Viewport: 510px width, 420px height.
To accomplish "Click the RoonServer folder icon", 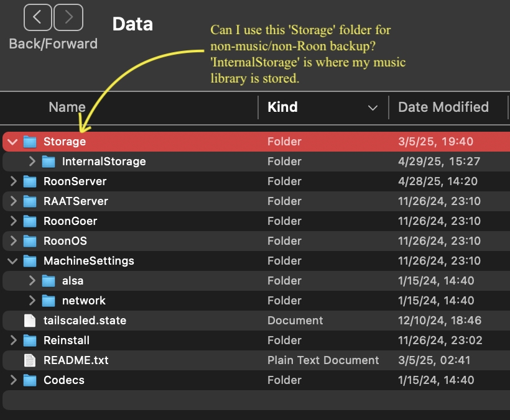I will click(x=30, y=181).
